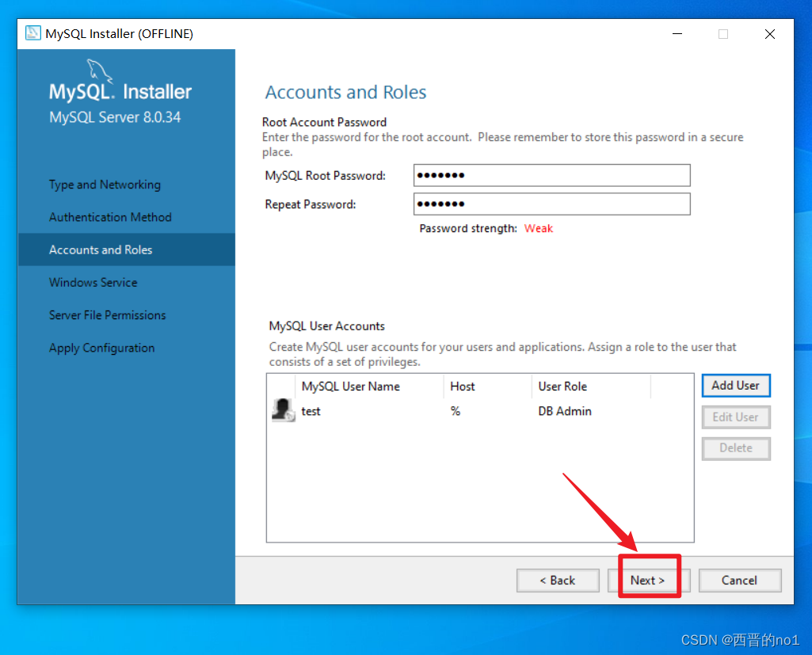
Task: Select the test user avatar icon
Action: tap(284, 410)
